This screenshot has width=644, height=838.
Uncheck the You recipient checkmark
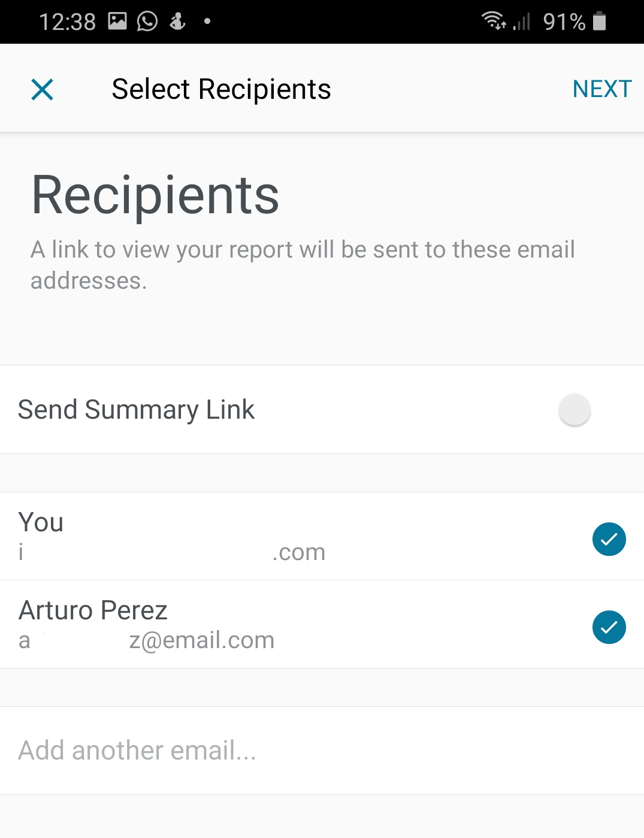point(609,539)
